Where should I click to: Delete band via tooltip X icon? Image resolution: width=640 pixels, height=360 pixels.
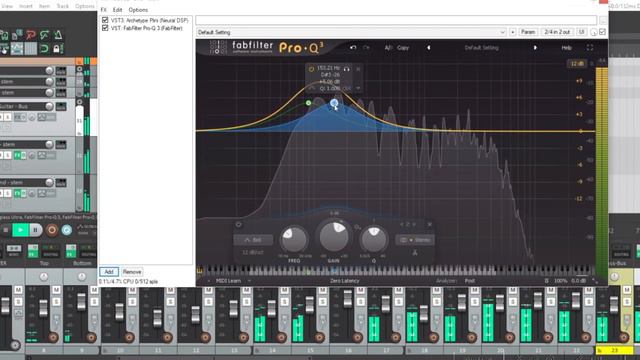pyautogui.click(x=358, y=69)
